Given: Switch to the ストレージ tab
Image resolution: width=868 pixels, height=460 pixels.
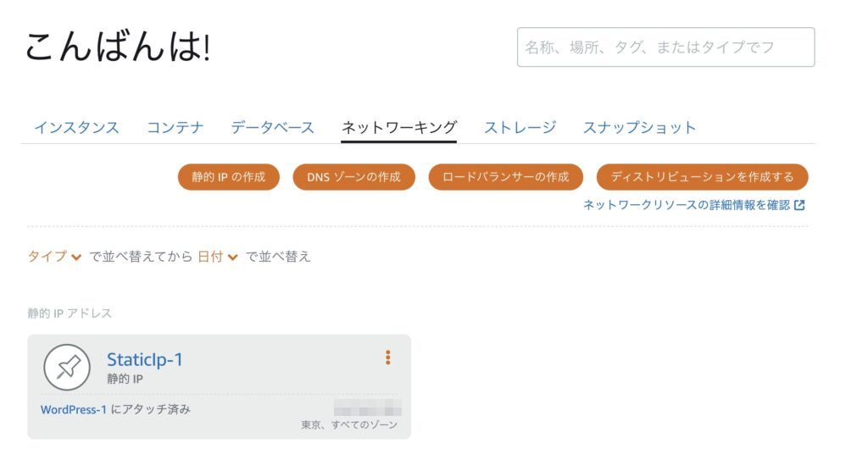Looking at the screenshot, I should coord(520,128).
